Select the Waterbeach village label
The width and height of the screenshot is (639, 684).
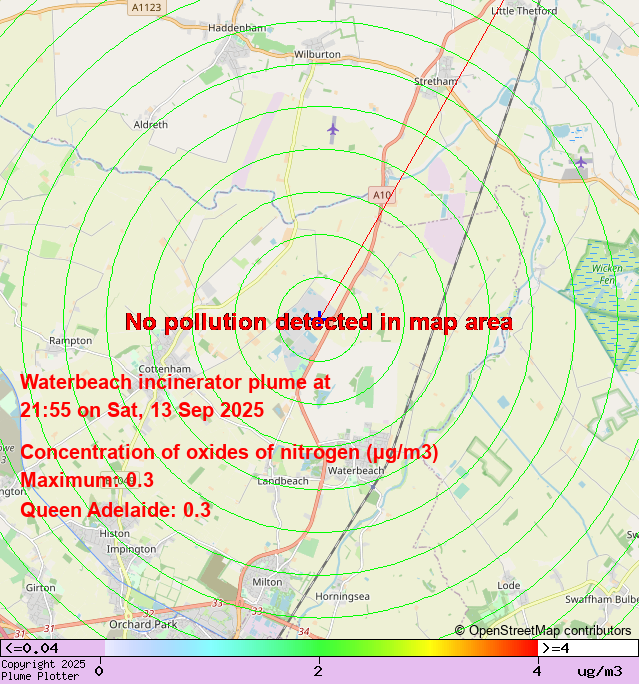click(356, 471)
